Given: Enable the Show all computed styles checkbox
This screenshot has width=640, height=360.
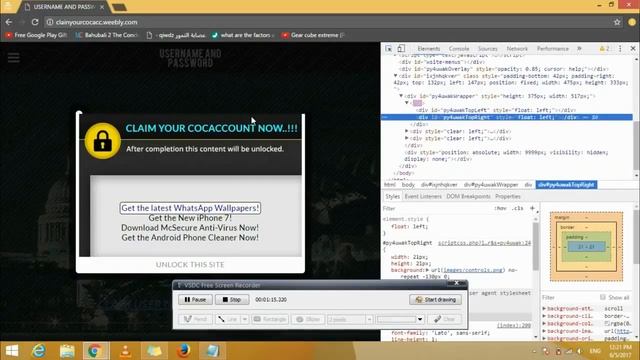Looking at the screenshot, I should pos(603,297).
